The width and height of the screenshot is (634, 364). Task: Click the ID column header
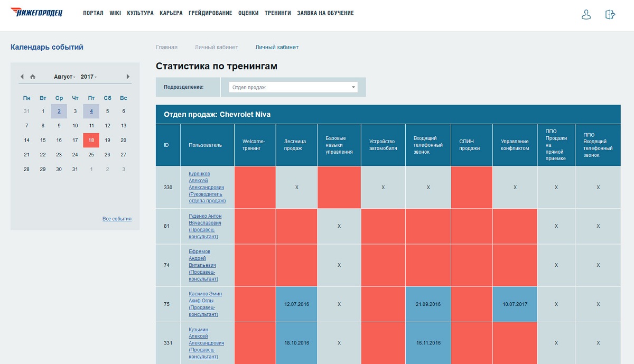168,145
